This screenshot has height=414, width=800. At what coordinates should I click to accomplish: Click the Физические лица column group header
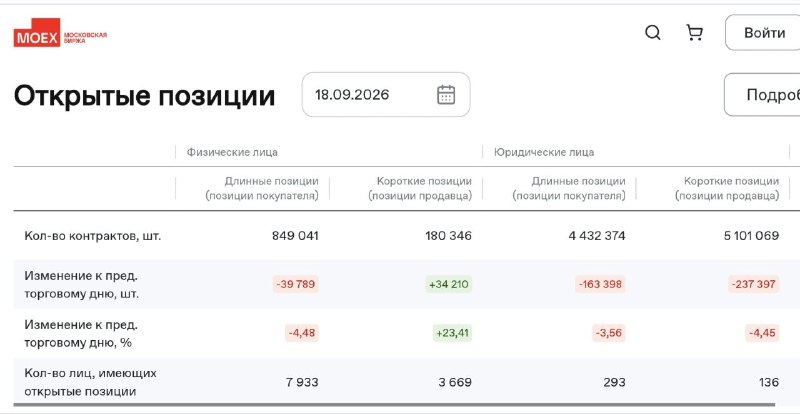click(x=232, y=152)
